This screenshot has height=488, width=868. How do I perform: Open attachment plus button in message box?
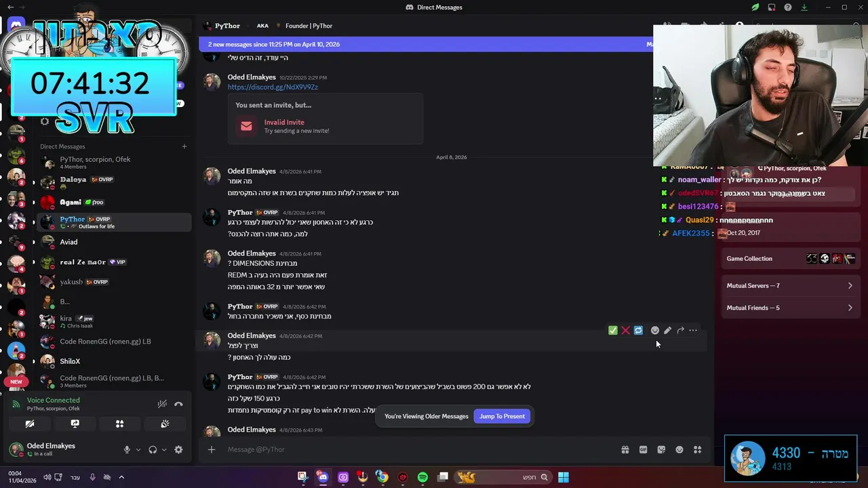pos(212,449)
